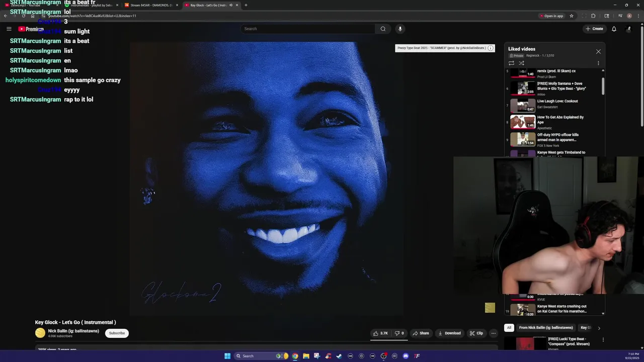Show more filter chips with right arrow
Image resolution: width=644 pixels, height=362 pixels.
coord(599,328)
